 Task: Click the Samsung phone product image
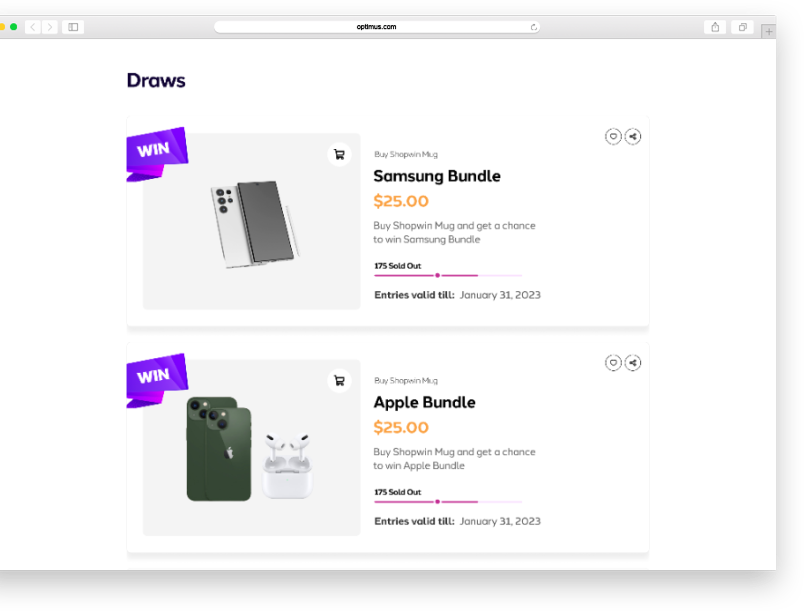(x=253, y=224)
